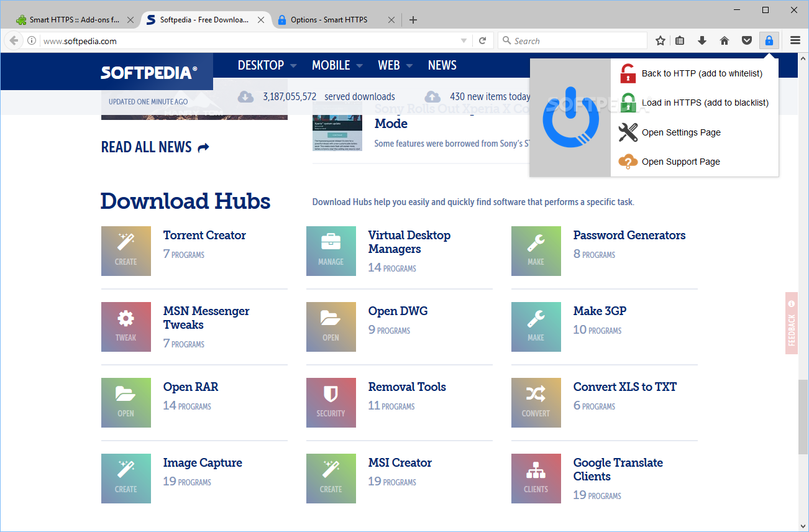Open the Downloads arrow icon
Image resolution: width=809 pixels, height=532 pixels.
click(x=702, y=41)
